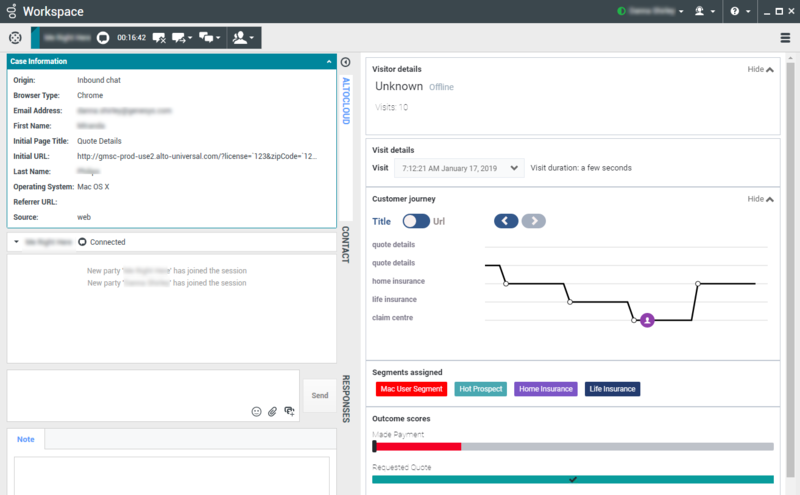Click the Mac User Segment tag
Viewport: 800px width, 495px height.
pos(411,389)
